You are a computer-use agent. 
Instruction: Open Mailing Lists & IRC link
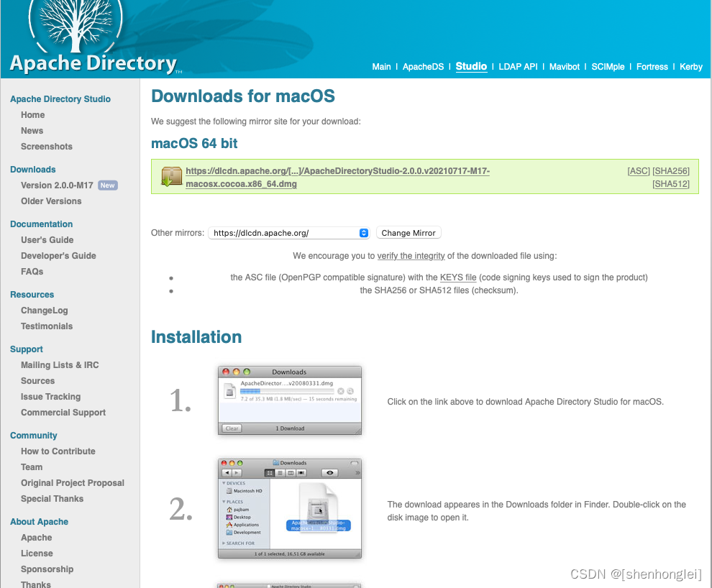60,364
